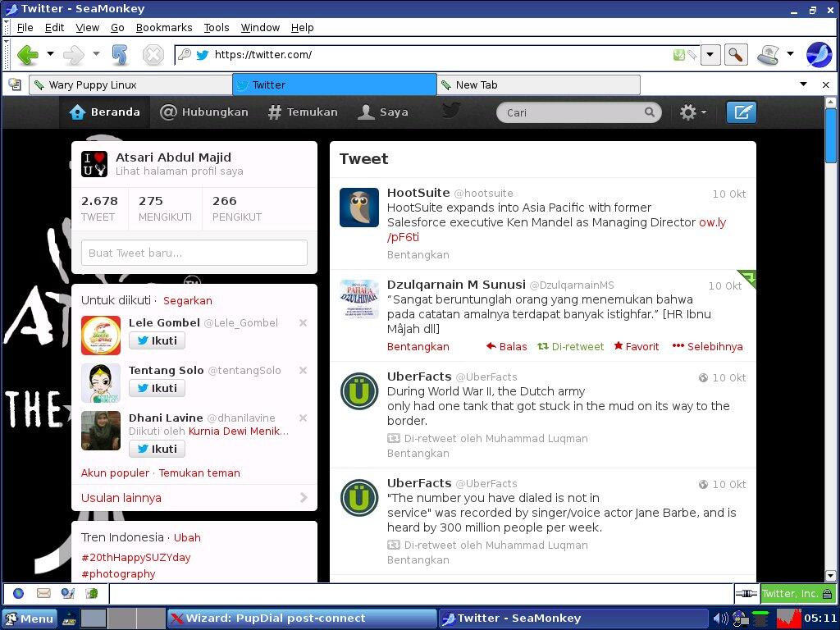The width and height of the screenshot is (840, 630).
Task: Click Segarkan to refresh suggestions
Action: coord(188,300)
